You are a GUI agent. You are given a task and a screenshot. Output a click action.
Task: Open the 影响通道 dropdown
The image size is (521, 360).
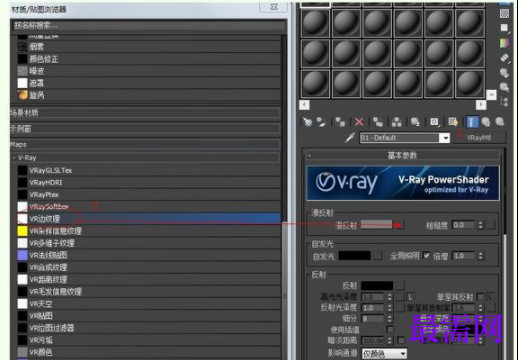tap(403, 353)
